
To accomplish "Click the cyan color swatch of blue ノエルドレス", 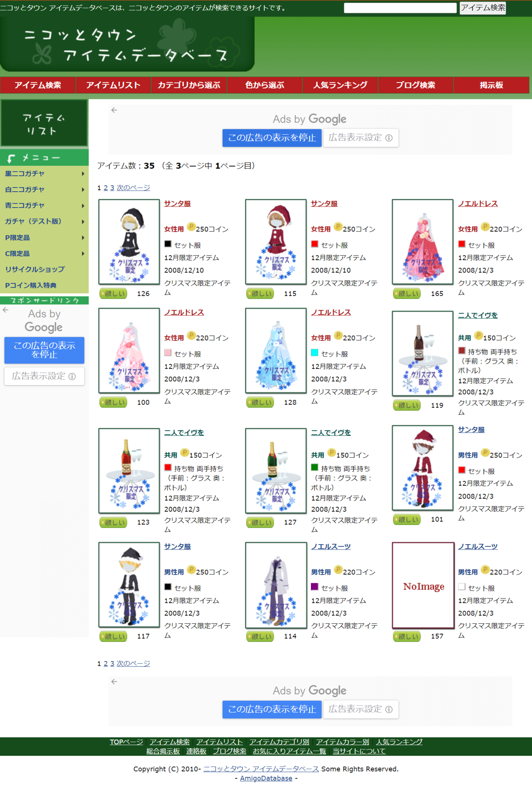I will [315, 353].
